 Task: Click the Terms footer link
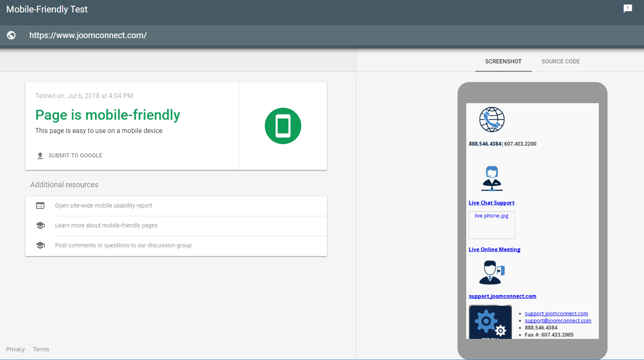coord(41,349)
